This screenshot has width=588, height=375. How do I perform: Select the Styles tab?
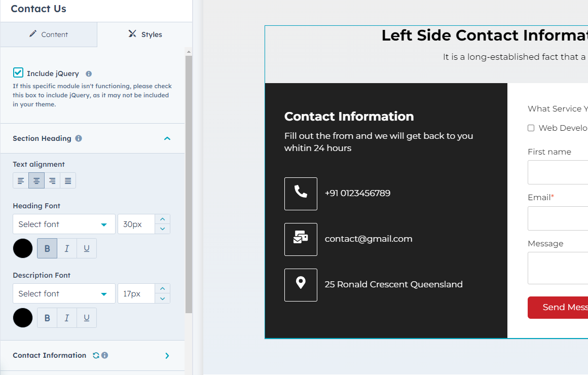point(145,34)
